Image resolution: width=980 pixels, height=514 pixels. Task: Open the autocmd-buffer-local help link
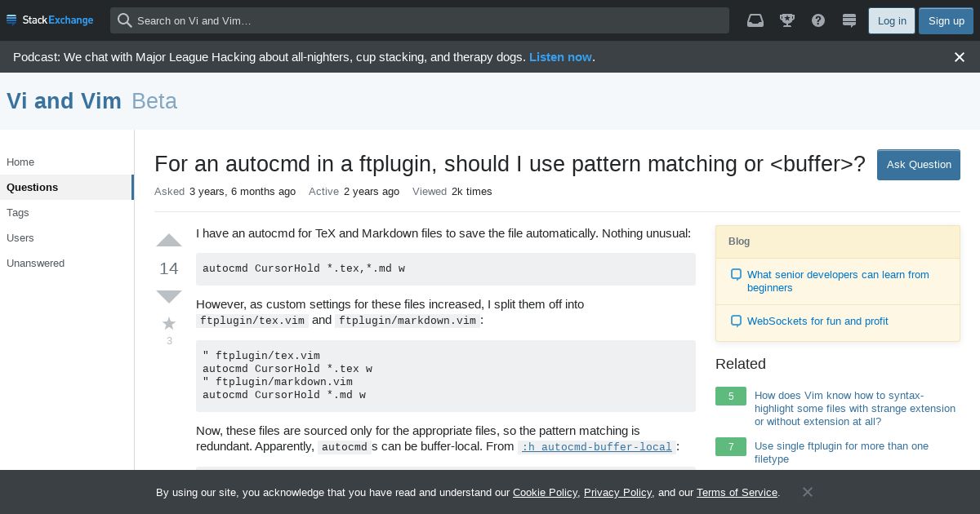(x=597, y=447)
